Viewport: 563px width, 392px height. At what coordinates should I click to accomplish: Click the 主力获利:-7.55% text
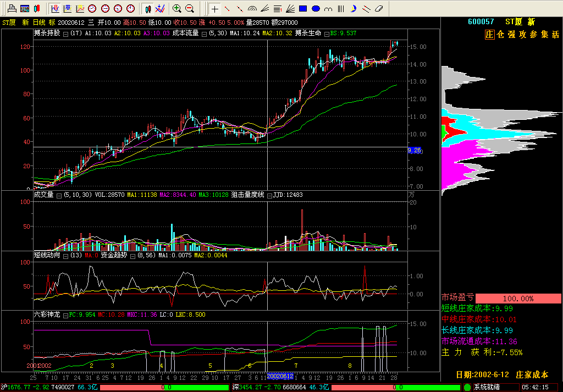point(482,352)
